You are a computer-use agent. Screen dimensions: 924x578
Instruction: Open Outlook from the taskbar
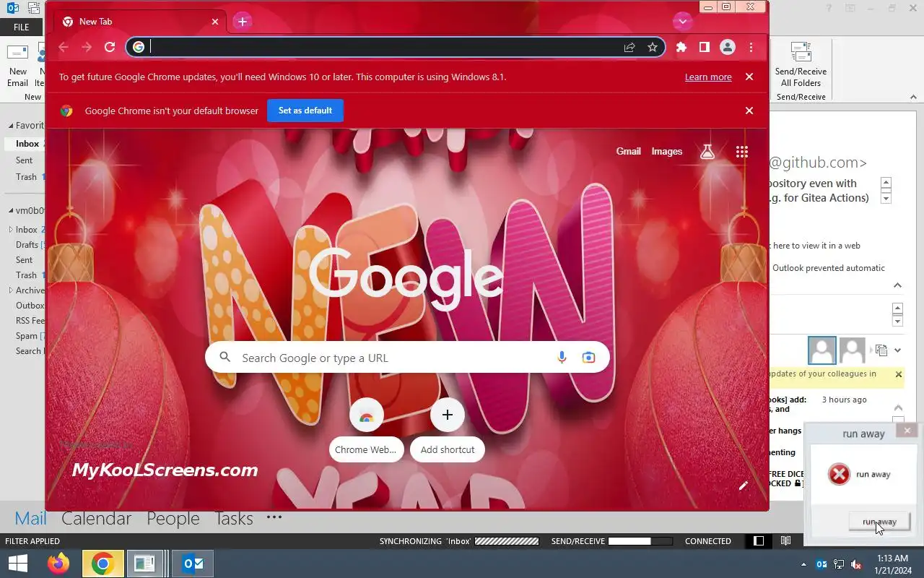point(193,564)
